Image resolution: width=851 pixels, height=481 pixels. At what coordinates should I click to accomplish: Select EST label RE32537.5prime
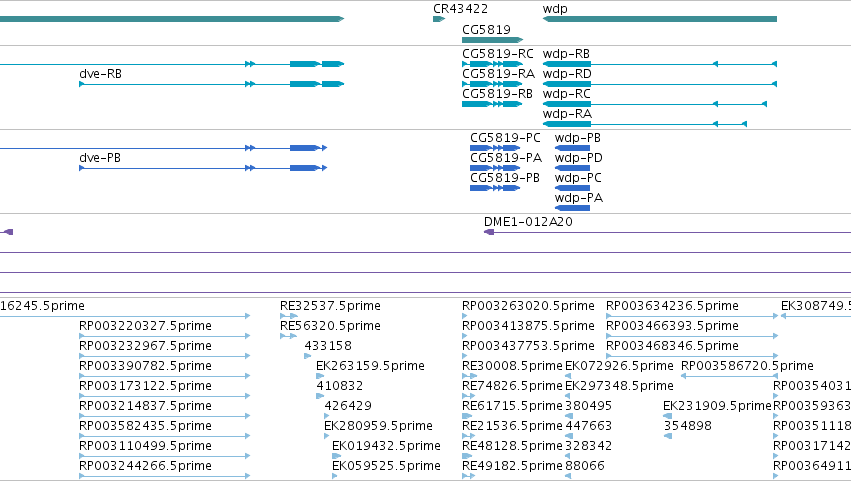pyautogui.click(x=330, y=306)
